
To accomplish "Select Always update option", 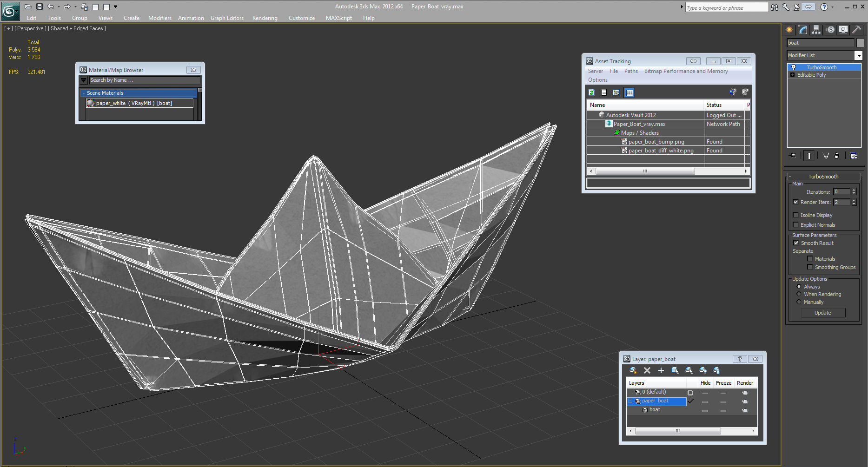I will point(799,287).
